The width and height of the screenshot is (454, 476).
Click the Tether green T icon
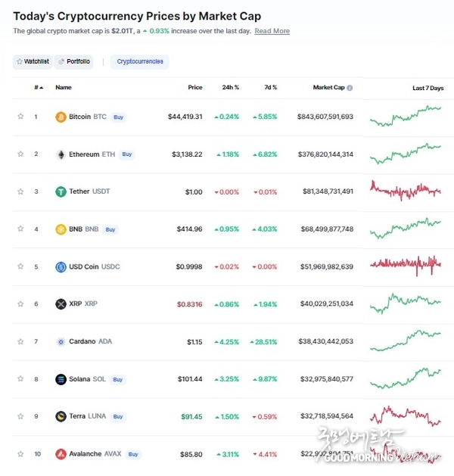(61, 192)
